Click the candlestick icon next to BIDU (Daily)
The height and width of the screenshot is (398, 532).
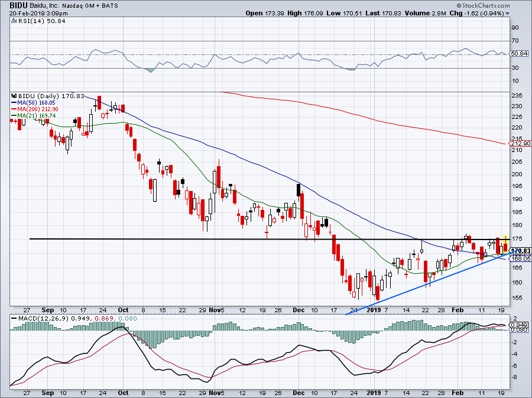click(14, 96)
